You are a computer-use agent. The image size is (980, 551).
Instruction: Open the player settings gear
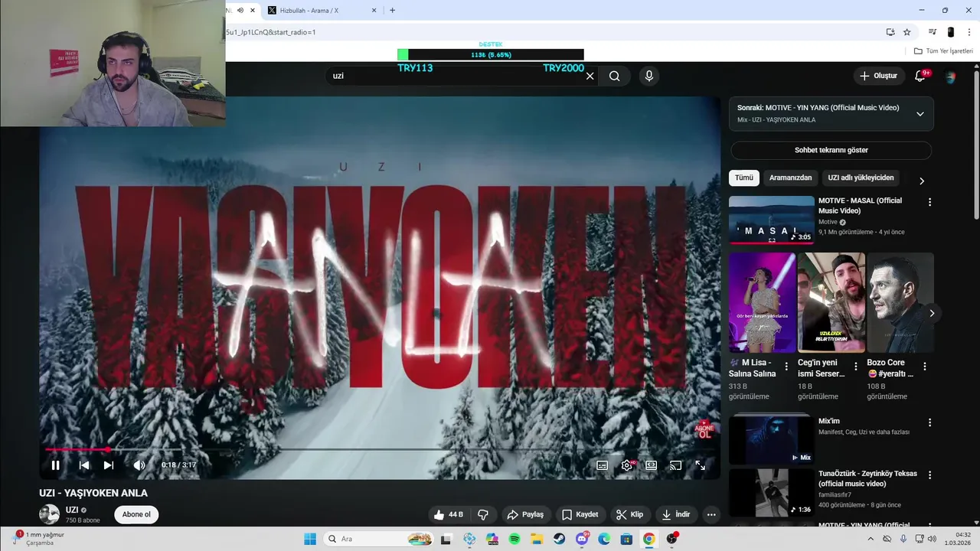pos(627,465)
